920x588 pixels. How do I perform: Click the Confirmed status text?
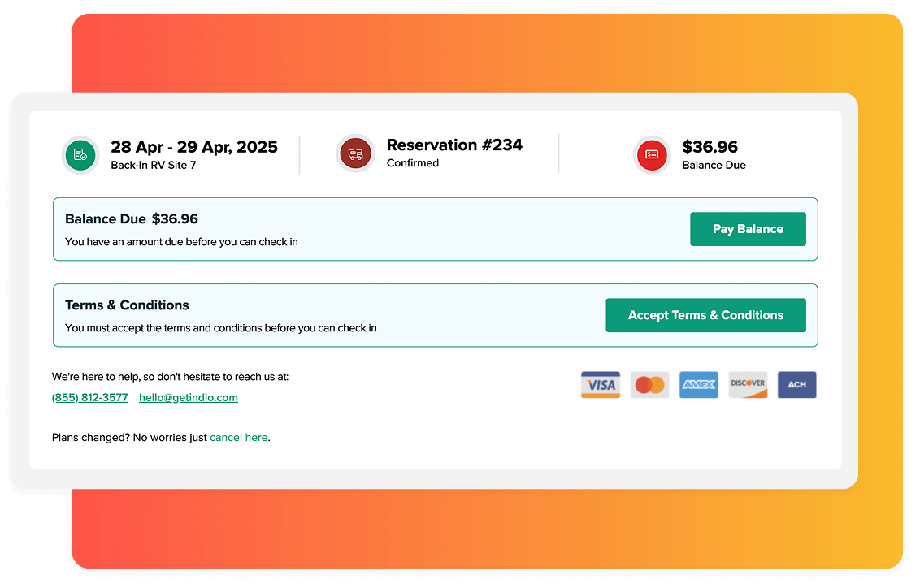[412, 163]
